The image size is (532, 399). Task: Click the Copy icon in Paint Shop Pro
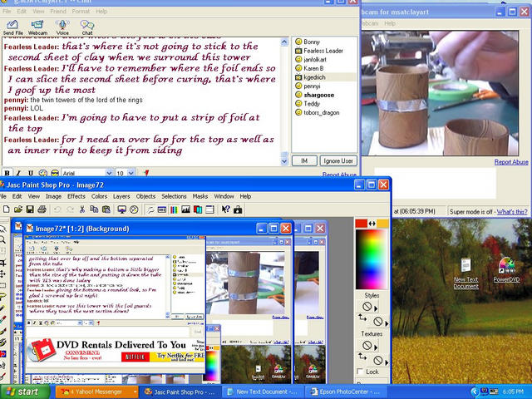click(x=94, y=209)
